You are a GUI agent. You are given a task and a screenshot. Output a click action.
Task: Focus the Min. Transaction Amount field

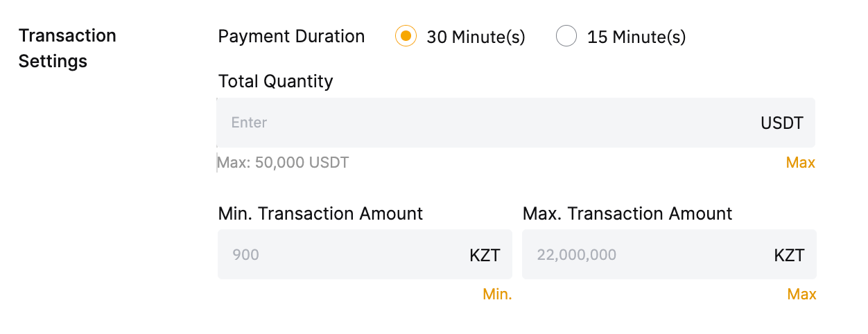[x=340, y=255]
